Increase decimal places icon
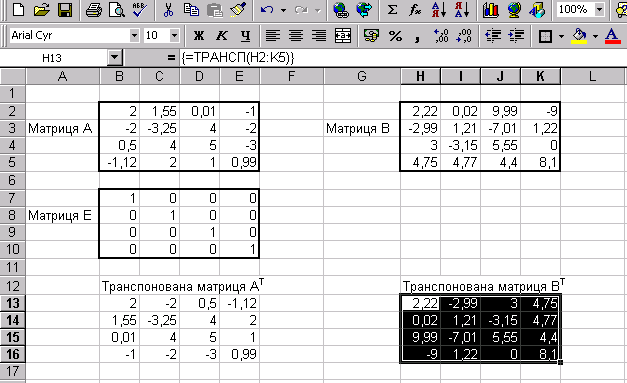The width and height of the screenshot is (627, 383). pos(441,36)
